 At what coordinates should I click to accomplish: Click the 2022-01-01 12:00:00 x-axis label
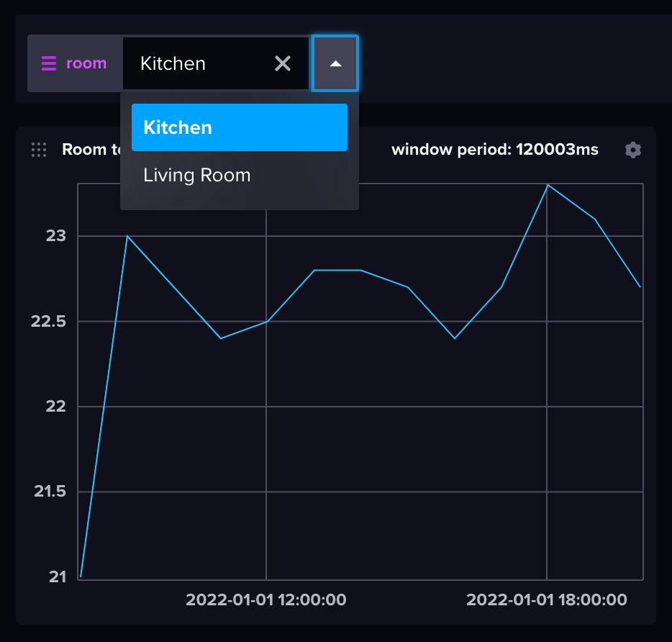[x=266, y=600]
